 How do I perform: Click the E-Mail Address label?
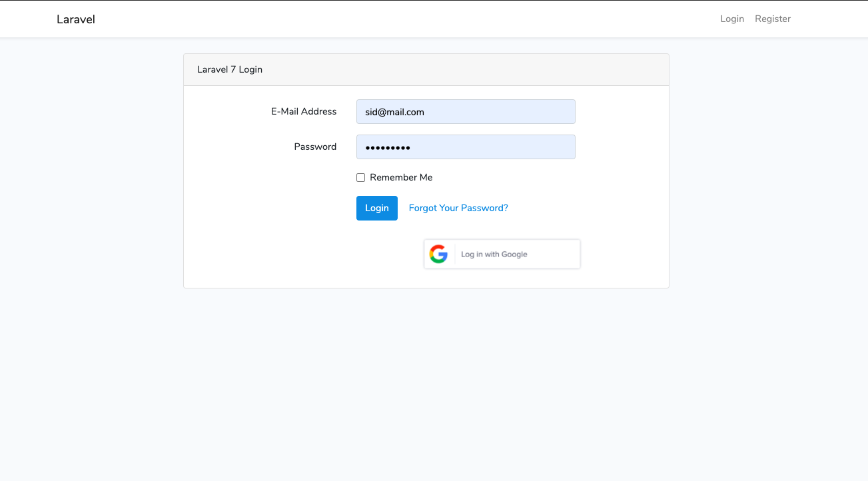click(x=304, y=111)
